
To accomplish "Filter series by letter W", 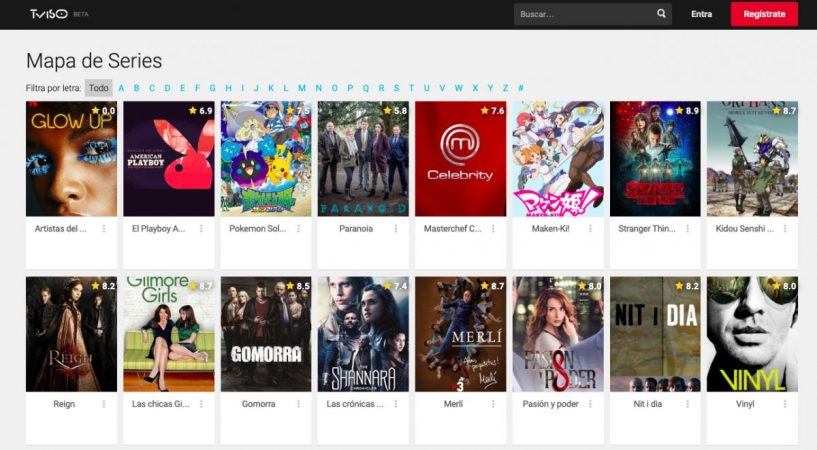I will (459, 88).
